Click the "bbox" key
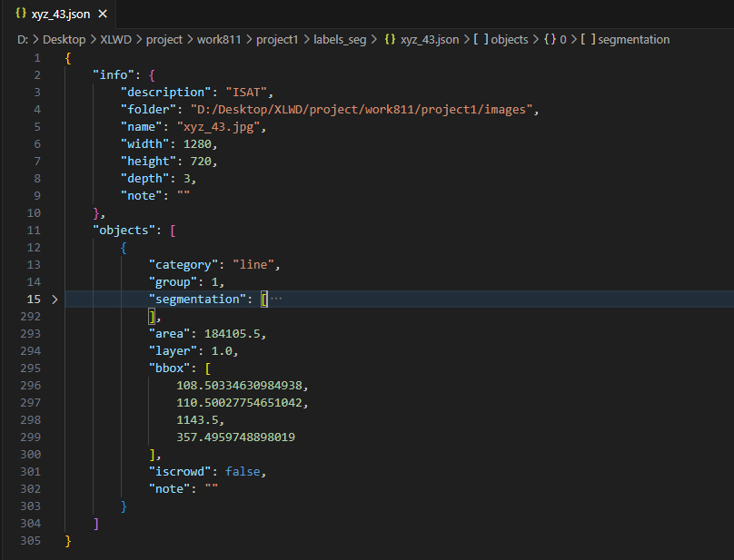The width and height of the screenshot is (734, 560). coord(170,368)
